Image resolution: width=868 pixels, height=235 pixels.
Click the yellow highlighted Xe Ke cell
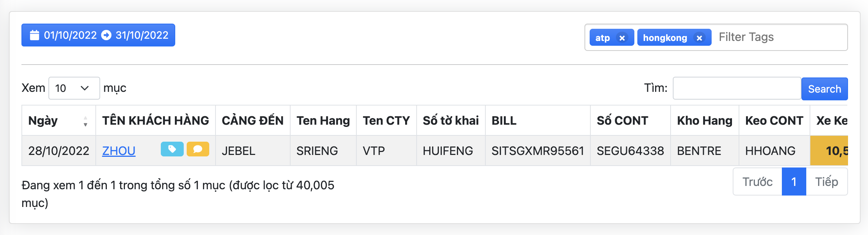(x=829, y=151)
